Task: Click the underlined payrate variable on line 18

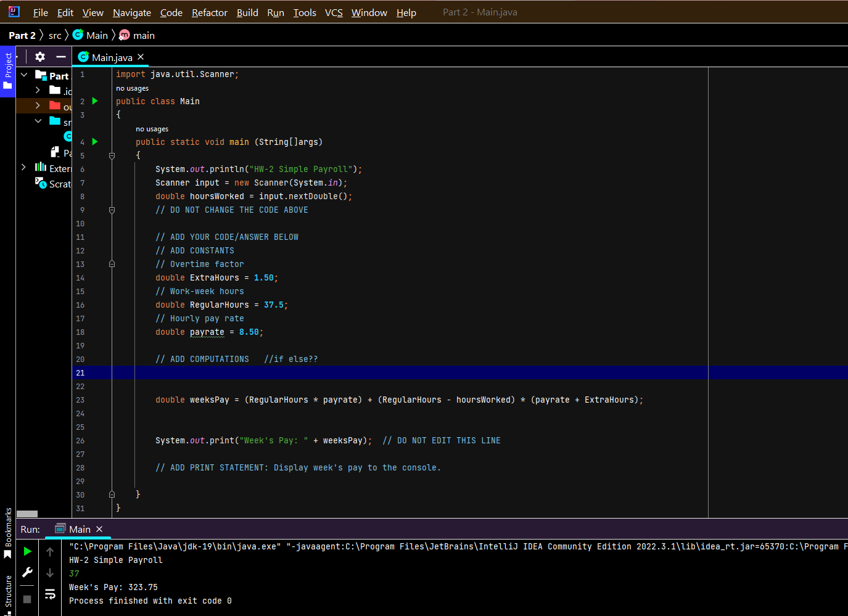Action: [207, 332]
